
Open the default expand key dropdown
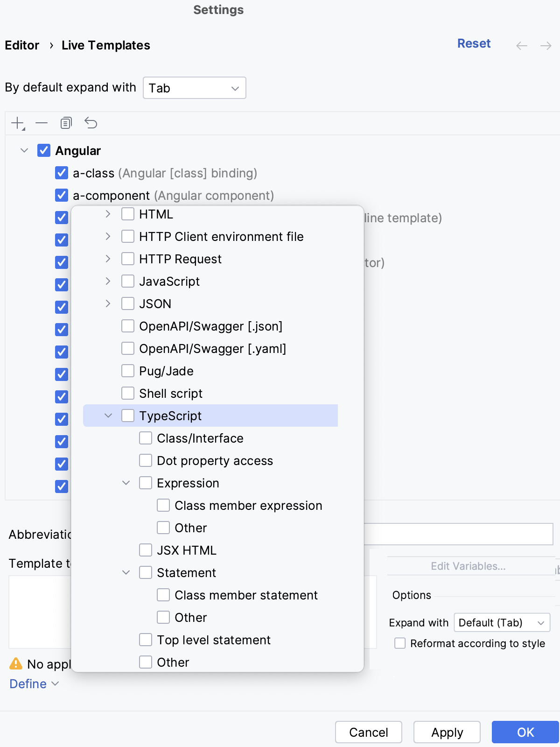195,88
